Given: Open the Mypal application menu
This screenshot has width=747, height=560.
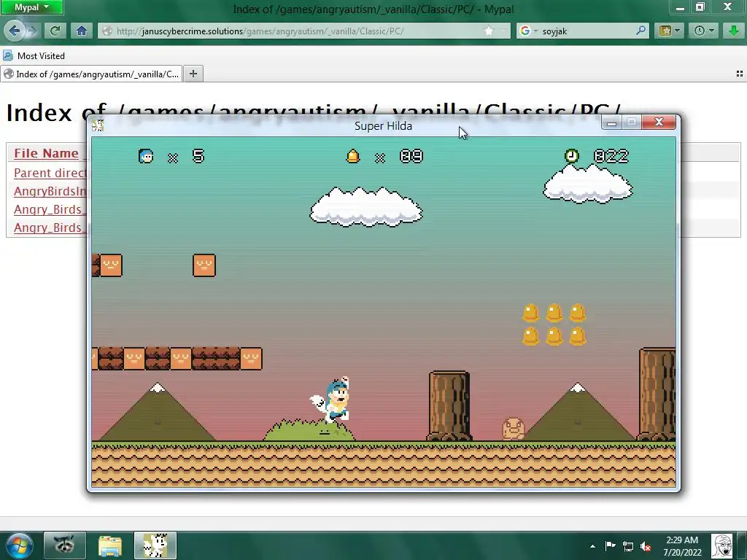Looking at the screenshot, I should click(31, 7).
